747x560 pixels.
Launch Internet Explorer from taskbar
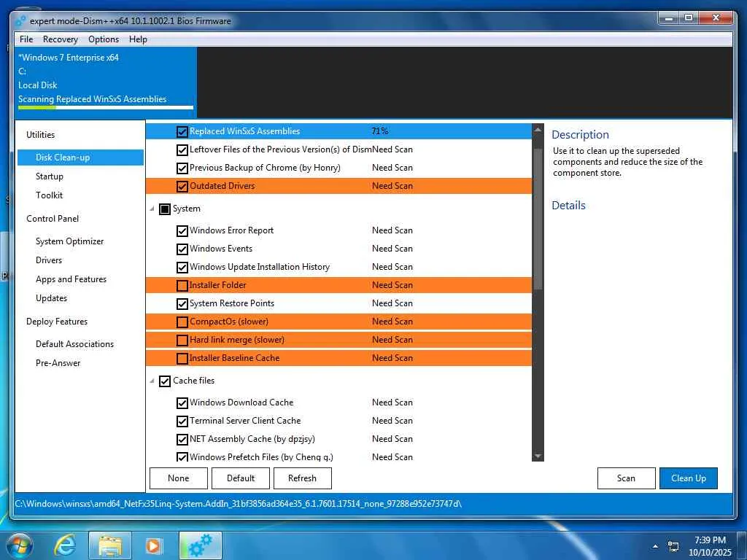pyautogui.click(x=65, y=545)
